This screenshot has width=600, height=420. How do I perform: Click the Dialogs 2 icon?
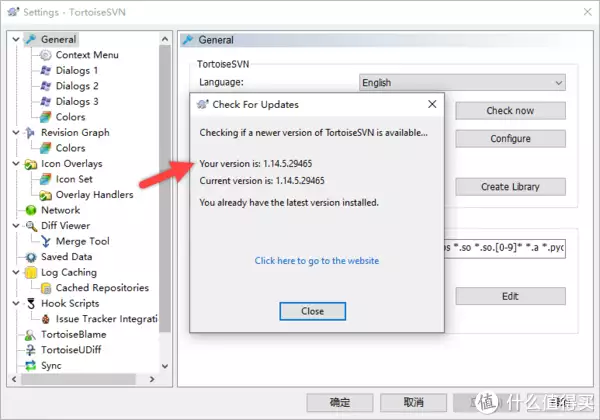(x=45, y=86)
